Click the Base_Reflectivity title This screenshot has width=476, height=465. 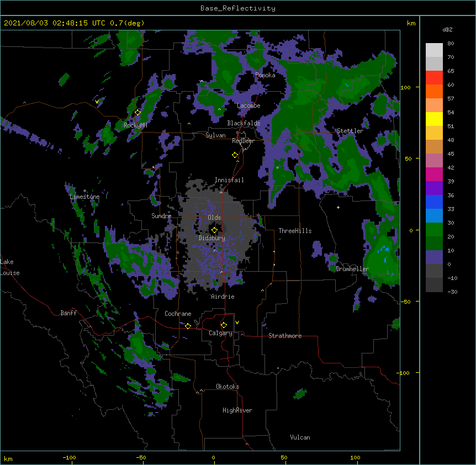tap(238, 8)
